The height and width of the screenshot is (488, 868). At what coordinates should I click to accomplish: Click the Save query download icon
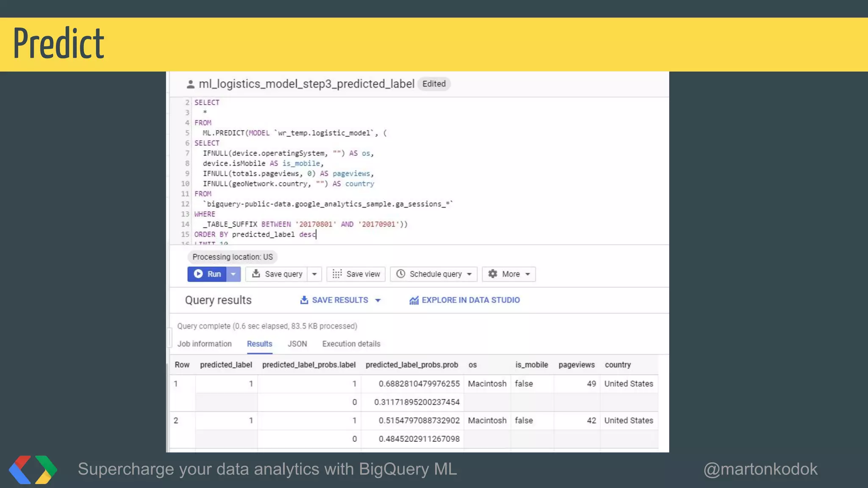256,274
